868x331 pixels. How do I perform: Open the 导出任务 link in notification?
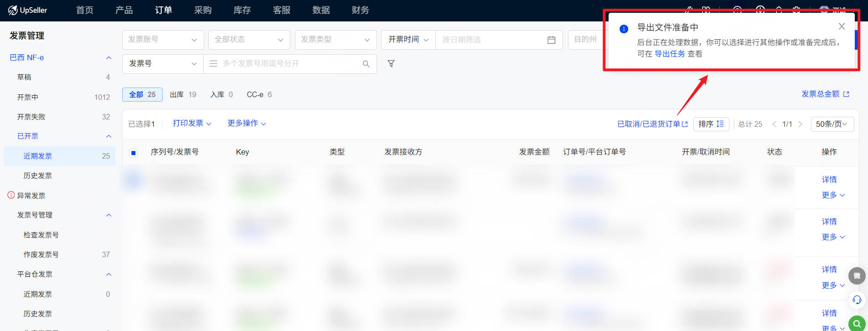click(670, 54)
